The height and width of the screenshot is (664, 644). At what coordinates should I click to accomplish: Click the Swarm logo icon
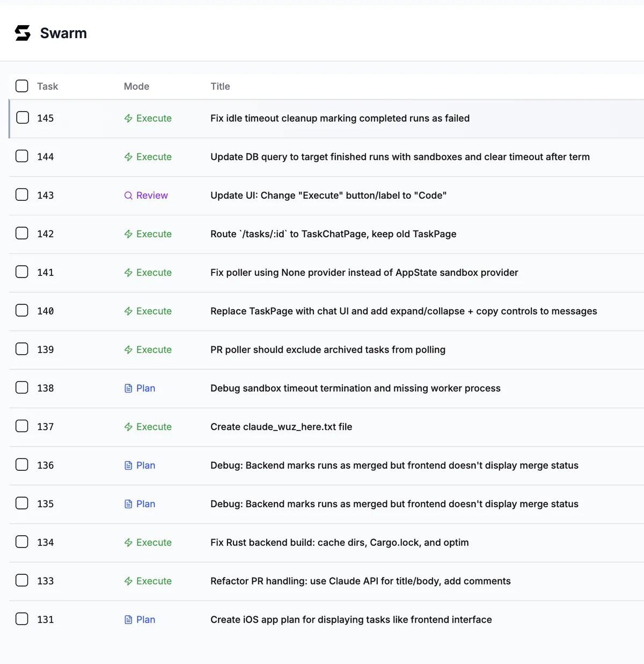[x=23, y=33]
